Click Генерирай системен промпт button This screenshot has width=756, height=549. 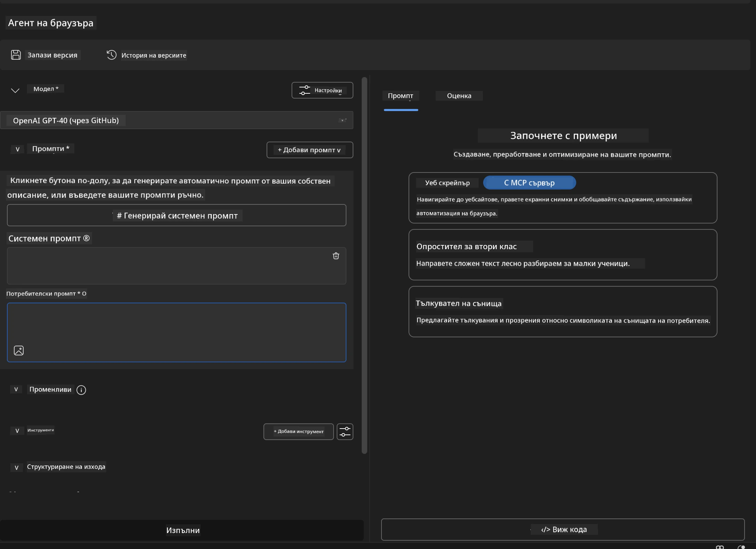pyautogui.click(x=177, y=215)
